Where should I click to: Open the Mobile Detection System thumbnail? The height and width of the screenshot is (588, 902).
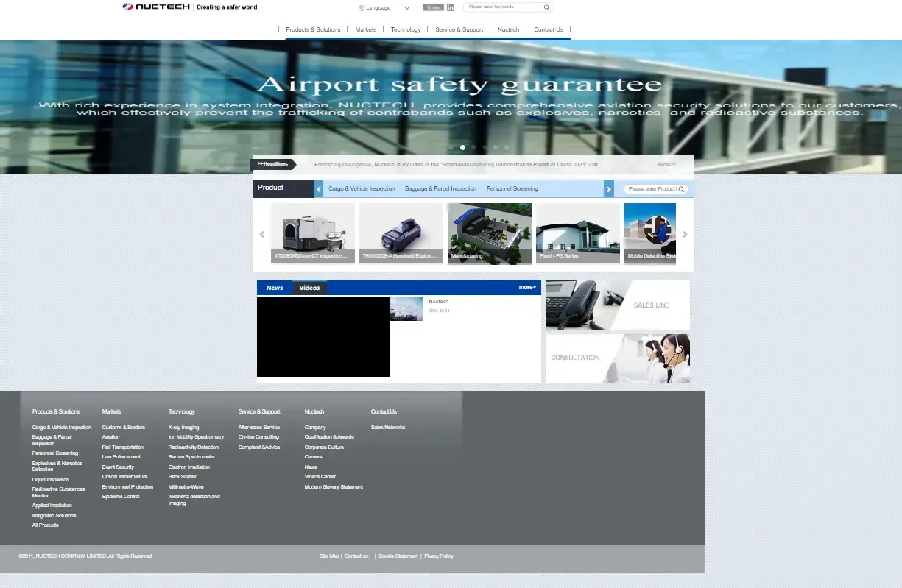coord(650,233)
